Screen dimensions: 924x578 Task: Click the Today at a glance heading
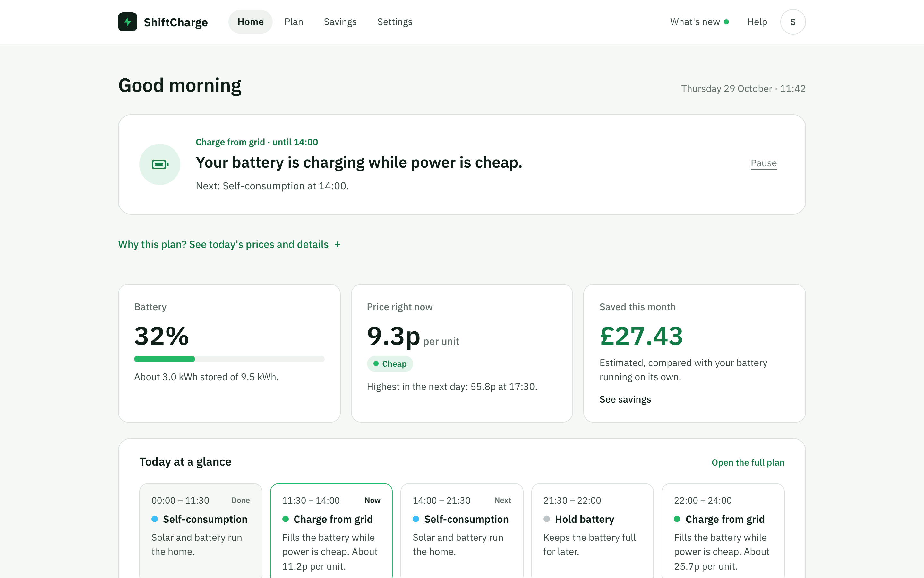pyautogui.click(x=185, y=462)
